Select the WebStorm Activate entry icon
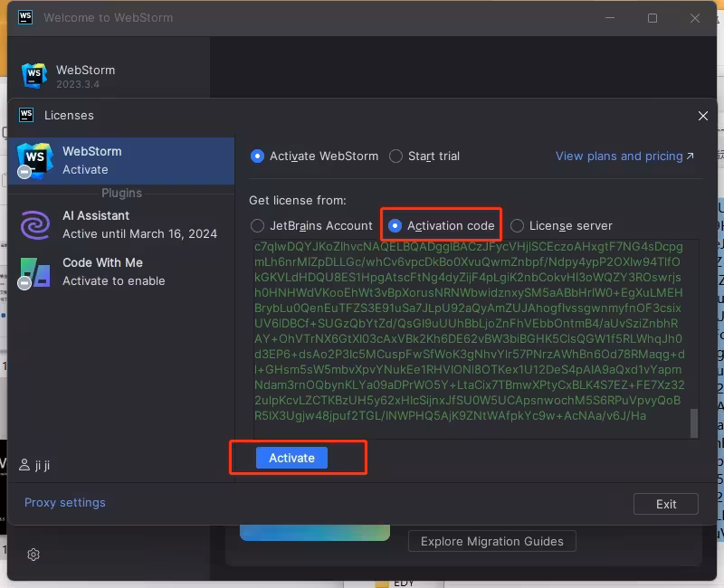 tap(33, 161)
